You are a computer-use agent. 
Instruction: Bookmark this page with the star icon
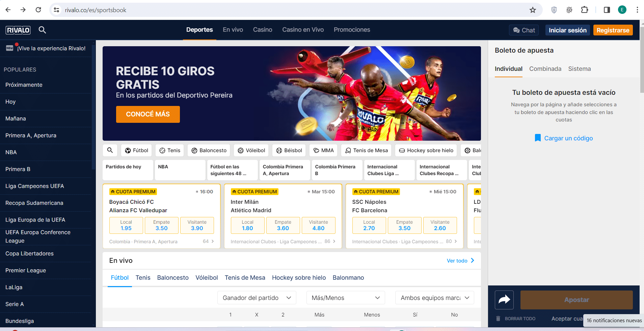click(x=533, y=10)
